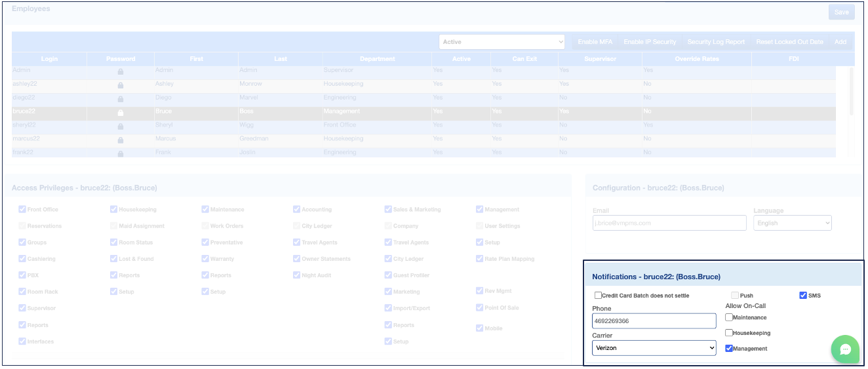Open the Security Log Report
Viewport: 868px width, 369px height.
tap(716, 42)
